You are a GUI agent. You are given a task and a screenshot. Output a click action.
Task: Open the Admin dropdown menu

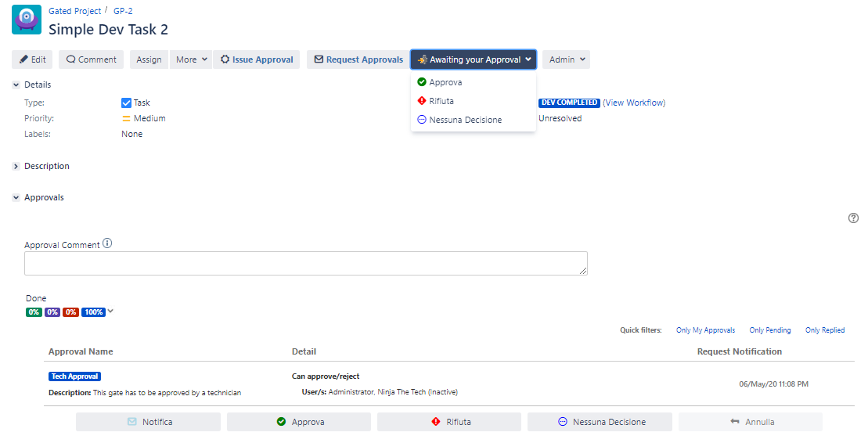point(566,59)
